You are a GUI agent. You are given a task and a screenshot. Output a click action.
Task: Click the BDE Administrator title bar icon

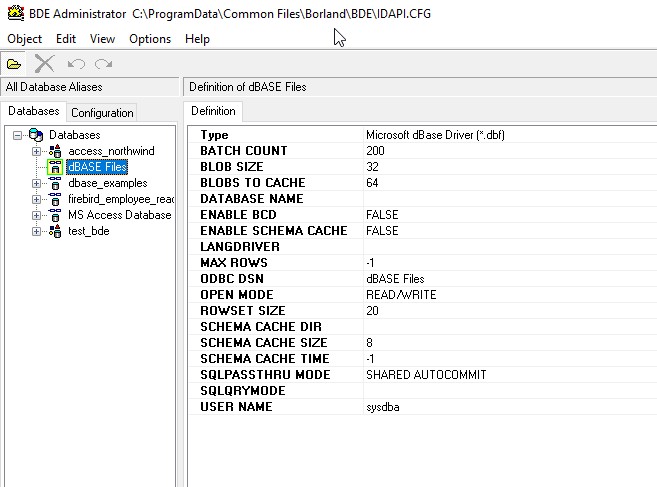click(x=14, y=14)
